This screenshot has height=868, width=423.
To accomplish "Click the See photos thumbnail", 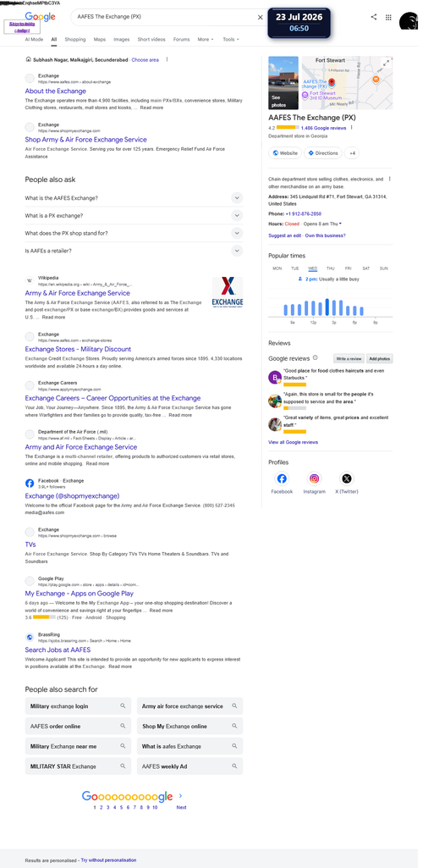I will coord(283,83).
